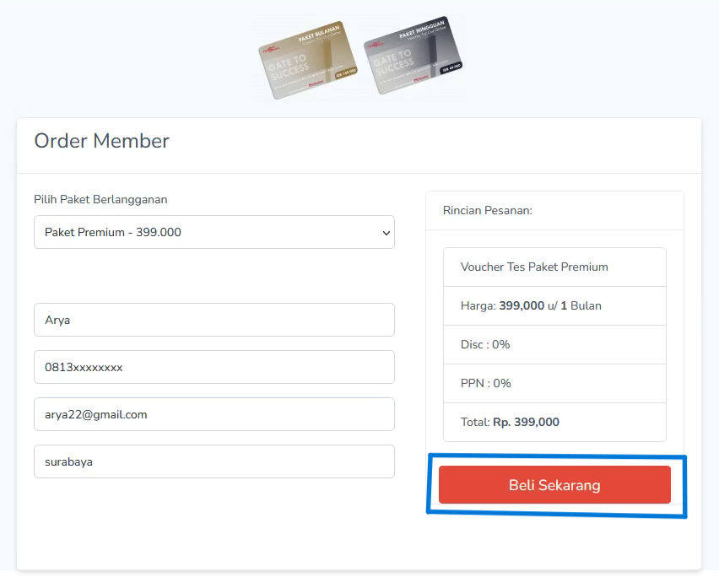Click the gold Paket Bulanan voucher card
This screenshot has width=719, height=588.
click(308, 61)
